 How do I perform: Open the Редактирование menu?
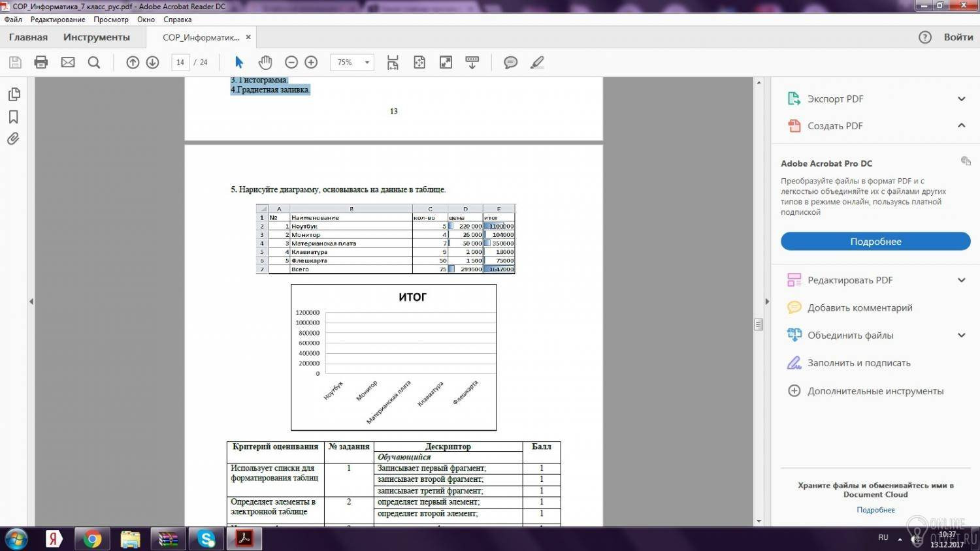pos(57,20)
